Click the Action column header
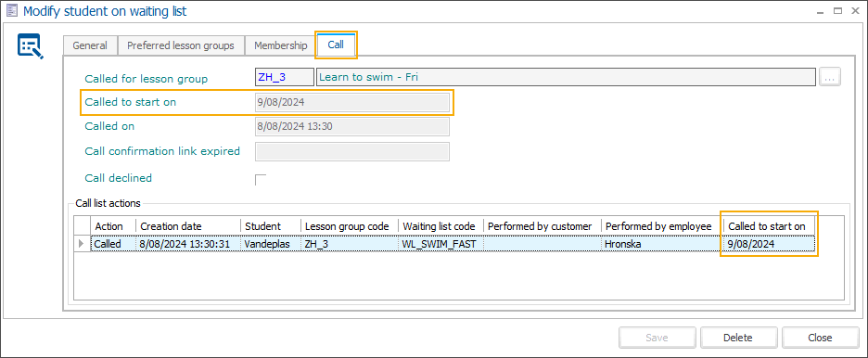This screenshot has width=868, height=358. tap(113, 226)
